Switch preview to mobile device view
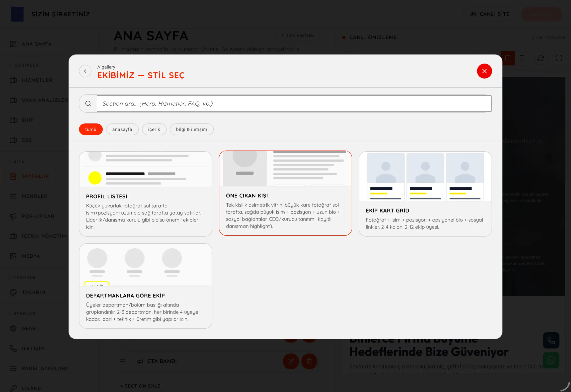This screenshot has height=392, width=571. [x=522, y=58]
